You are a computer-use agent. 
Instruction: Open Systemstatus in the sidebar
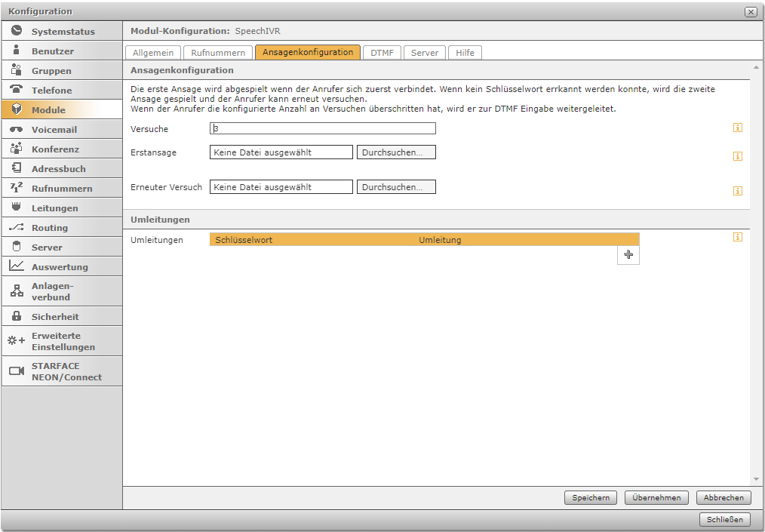pos(62,31)
